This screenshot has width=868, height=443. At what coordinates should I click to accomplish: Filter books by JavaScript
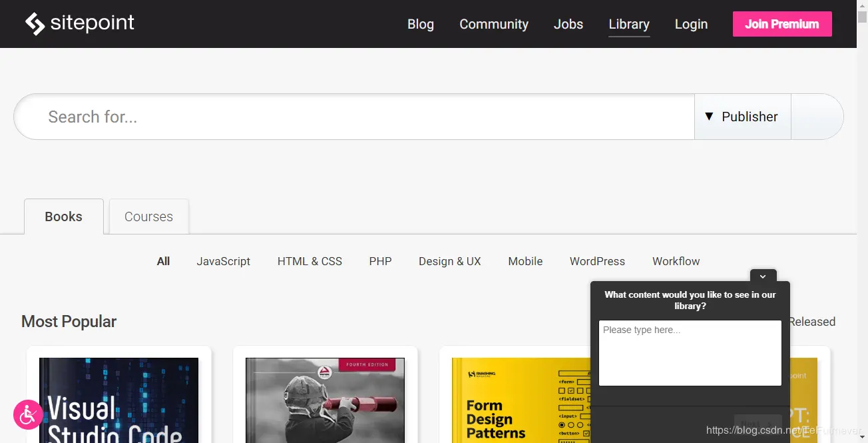[x=224, y=261]
